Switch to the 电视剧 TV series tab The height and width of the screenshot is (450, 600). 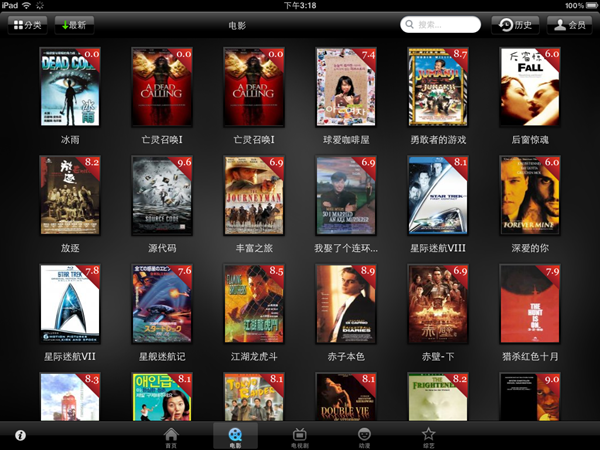click(x=300, y=437)
